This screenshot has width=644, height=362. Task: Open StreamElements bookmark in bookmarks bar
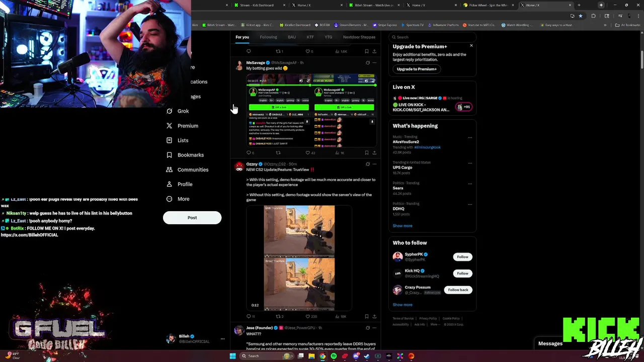[351, 25]
